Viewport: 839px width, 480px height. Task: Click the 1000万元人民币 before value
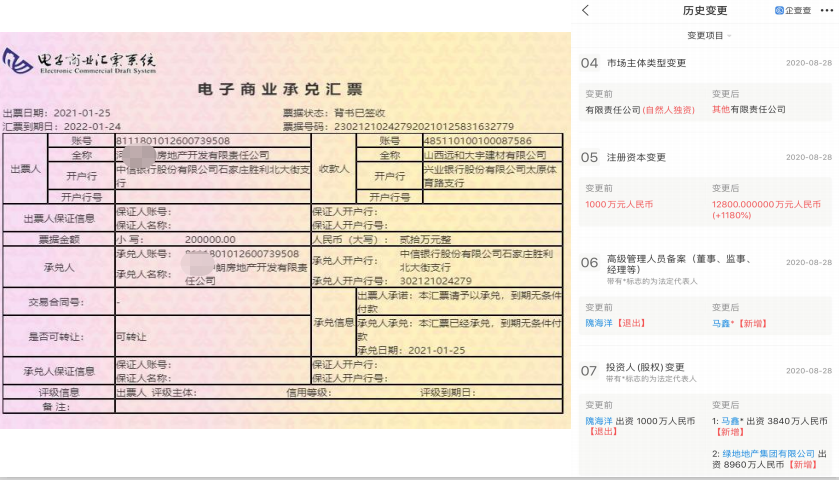pos(619,204)
